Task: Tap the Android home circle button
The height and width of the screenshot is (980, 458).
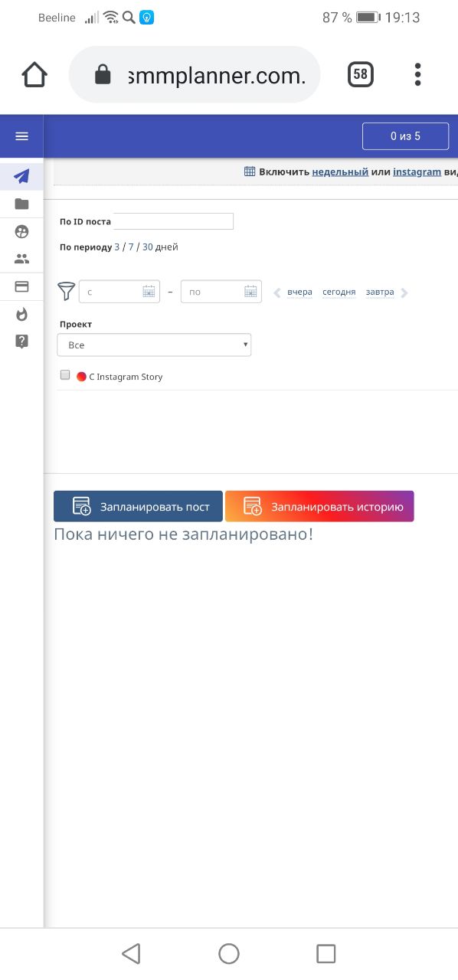Action: click(229, 953)
